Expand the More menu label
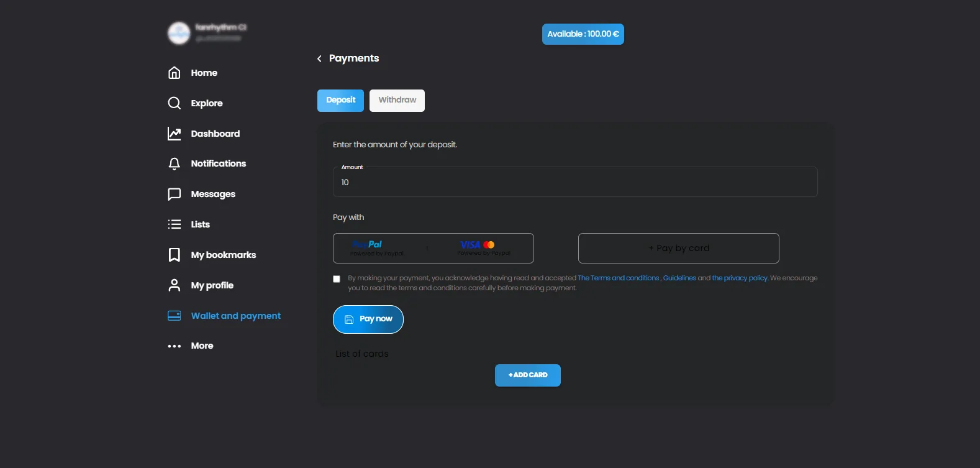Screen dimensions: 980x468 click(x=202, y=346)
